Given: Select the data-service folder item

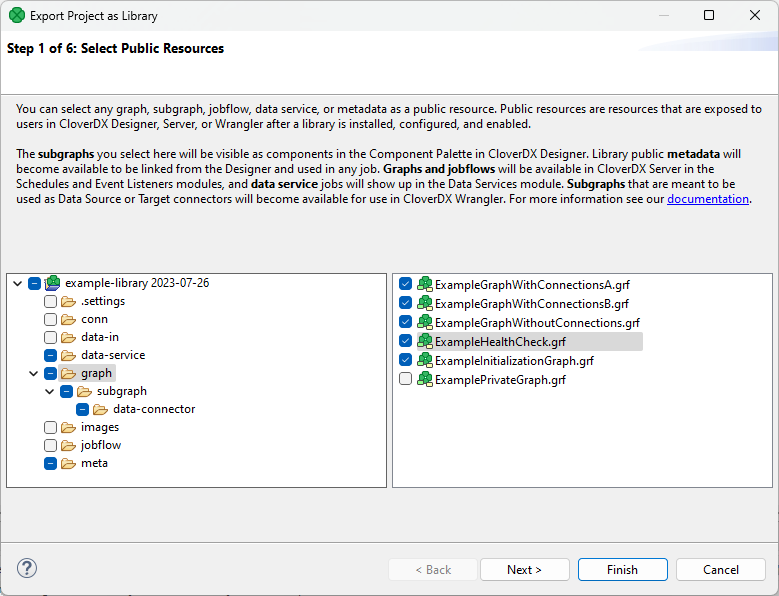Looking at the screenshot, I should (x=112, y=355).
